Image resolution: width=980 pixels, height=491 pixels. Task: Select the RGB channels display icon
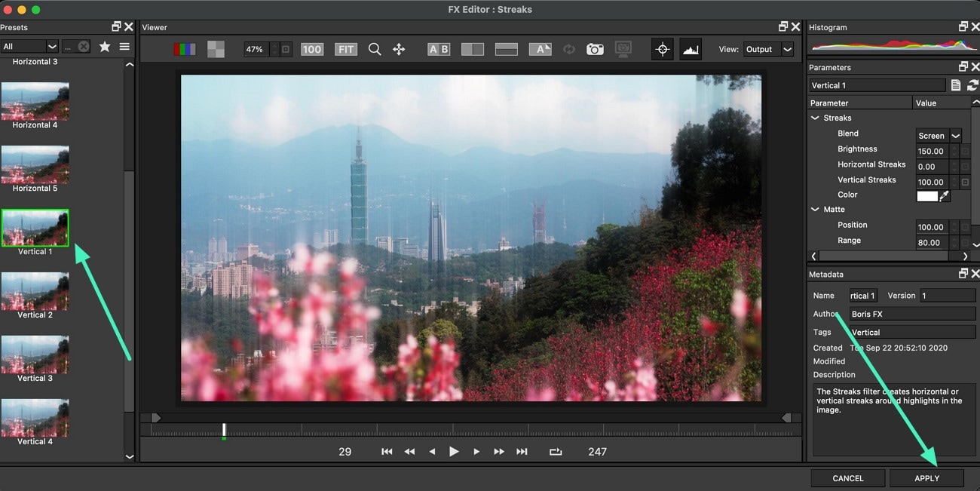[x=184, y=49]
